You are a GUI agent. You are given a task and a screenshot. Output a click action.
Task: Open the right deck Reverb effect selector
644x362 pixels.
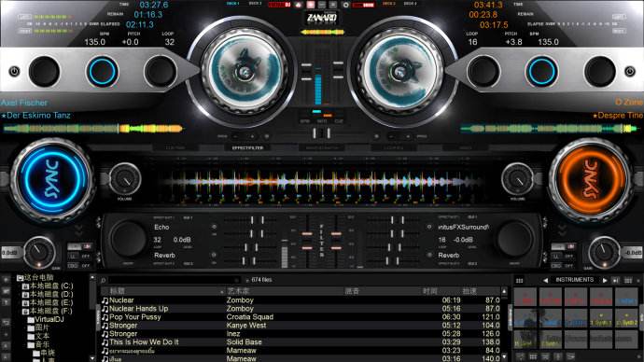[x=449, y=256]
